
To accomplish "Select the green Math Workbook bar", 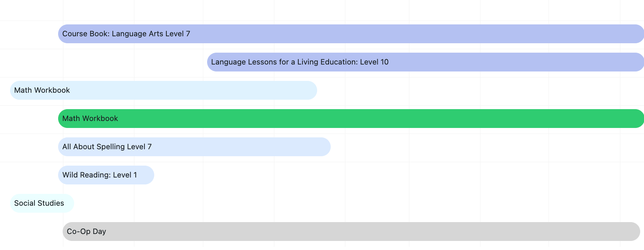I will click(x=348, y=119).
